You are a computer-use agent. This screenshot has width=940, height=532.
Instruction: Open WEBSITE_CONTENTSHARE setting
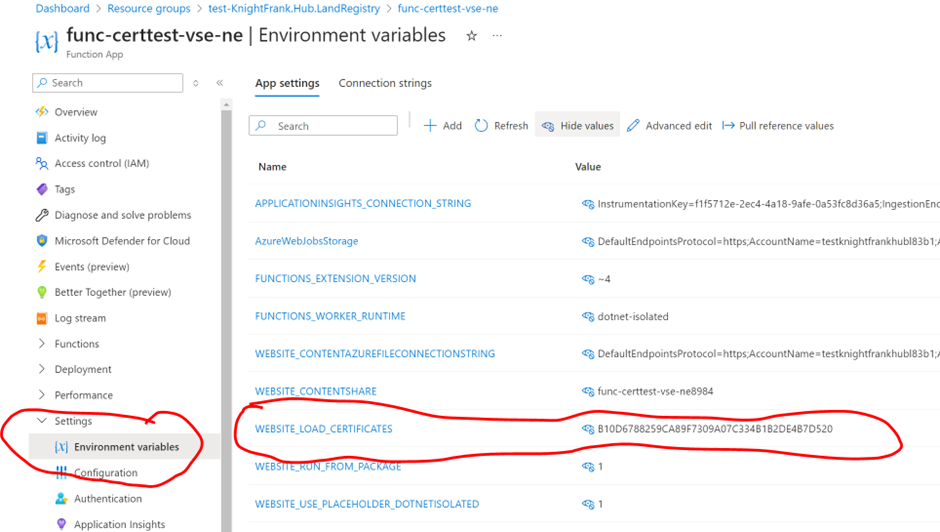pyautogui.click(x=316, y=391)
